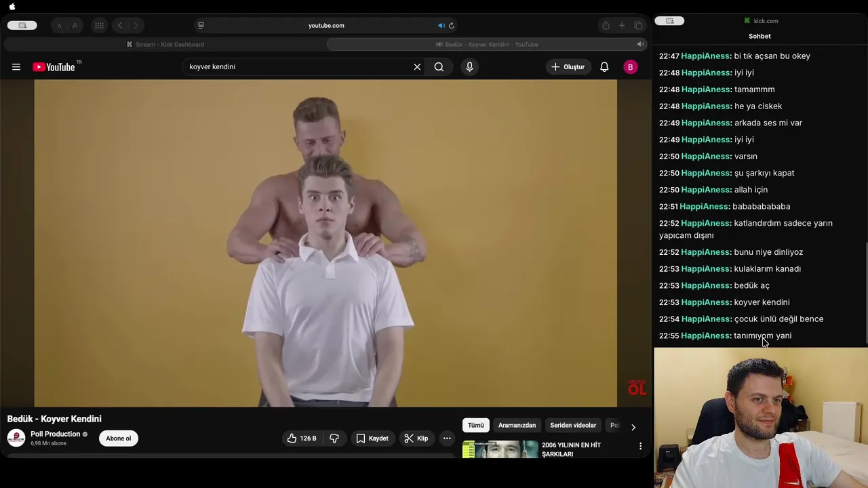Click chat message 'kulaklarım kanadı'

[768, 269]
